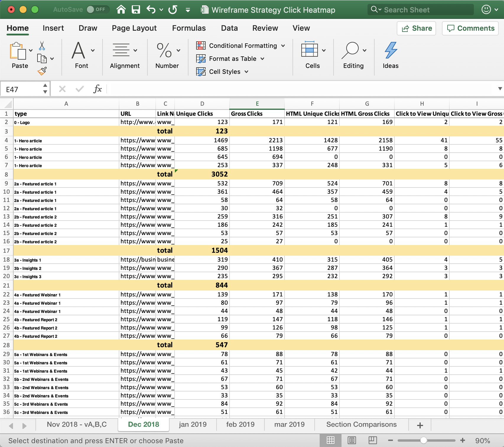Expand the formula bar arrow
This screenshot has height=447, width=504.
(x=500, y=89)
